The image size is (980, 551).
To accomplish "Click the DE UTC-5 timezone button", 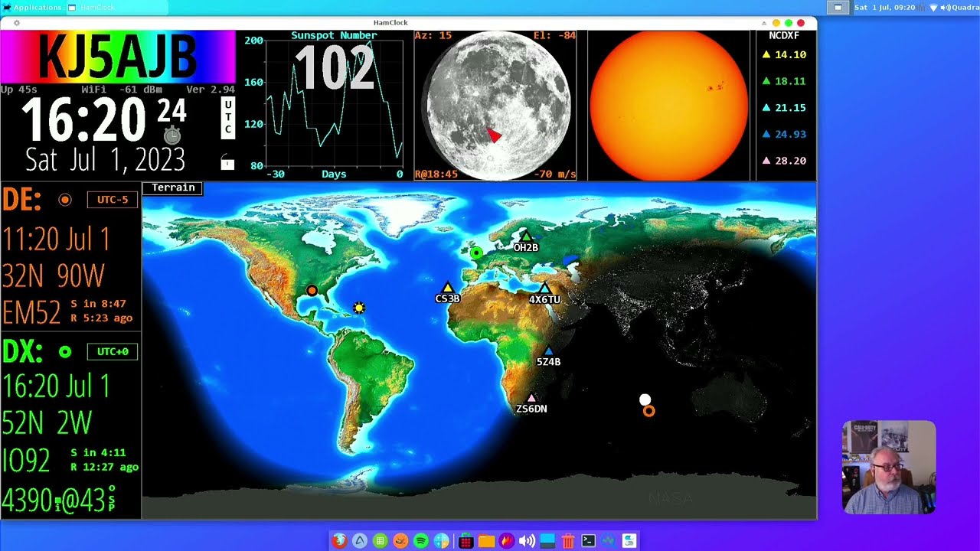I will [113, 200].
